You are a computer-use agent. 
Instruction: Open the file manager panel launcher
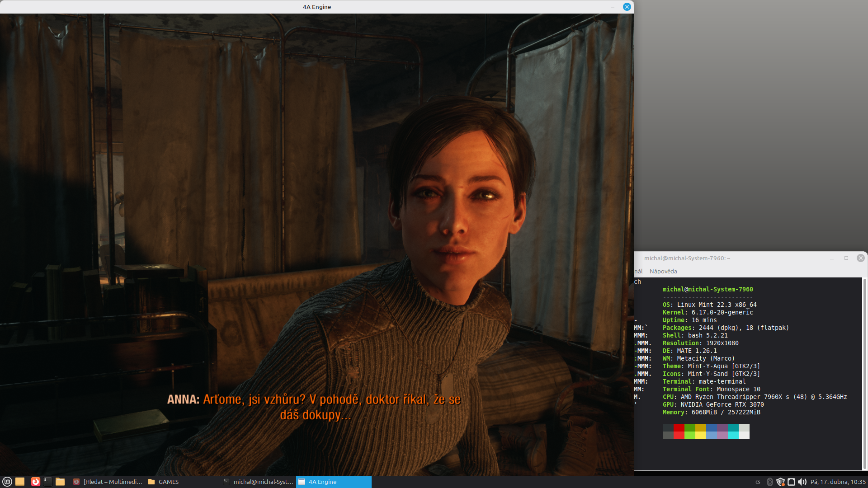pyautogui.click(x=60, y=482)
